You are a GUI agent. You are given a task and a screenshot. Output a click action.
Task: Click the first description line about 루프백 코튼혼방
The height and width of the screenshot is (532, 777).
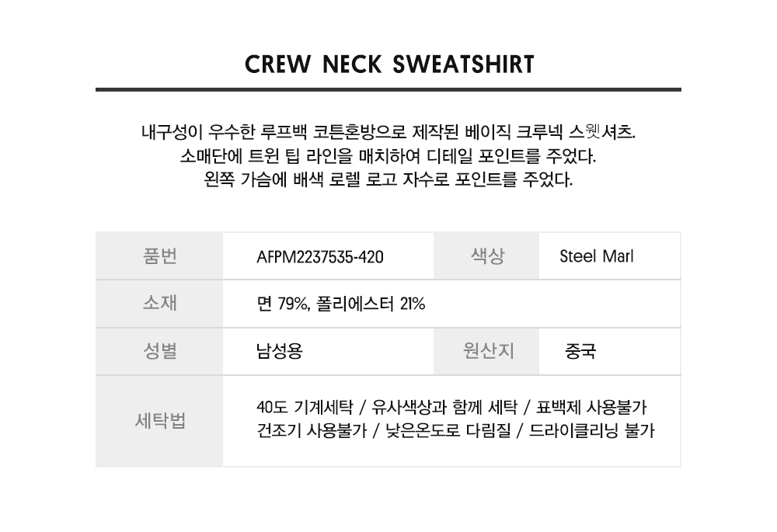click(x=388, y=132)
